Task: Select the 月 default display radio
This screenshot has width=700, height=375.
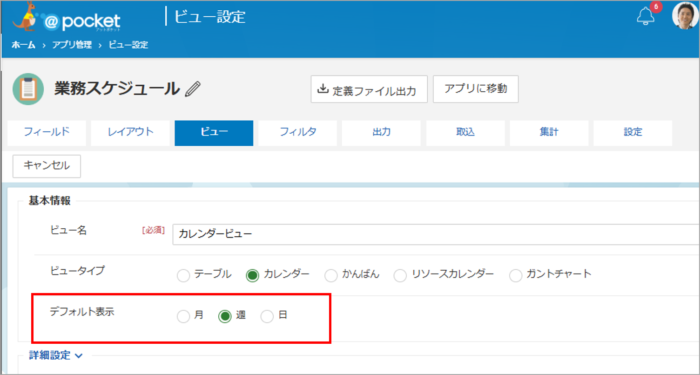Action: [x=183, y=317]
